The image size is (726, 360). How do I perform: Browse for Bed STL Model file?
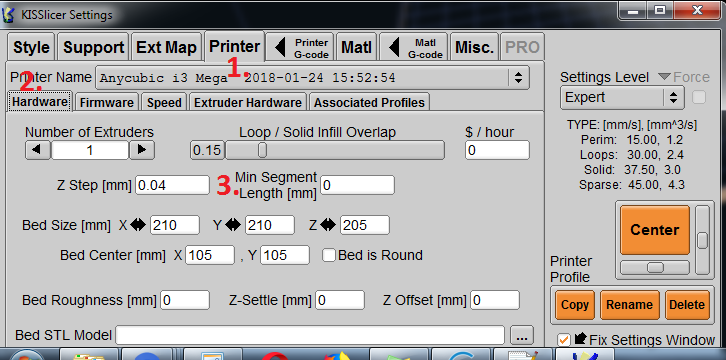[522, 335]
